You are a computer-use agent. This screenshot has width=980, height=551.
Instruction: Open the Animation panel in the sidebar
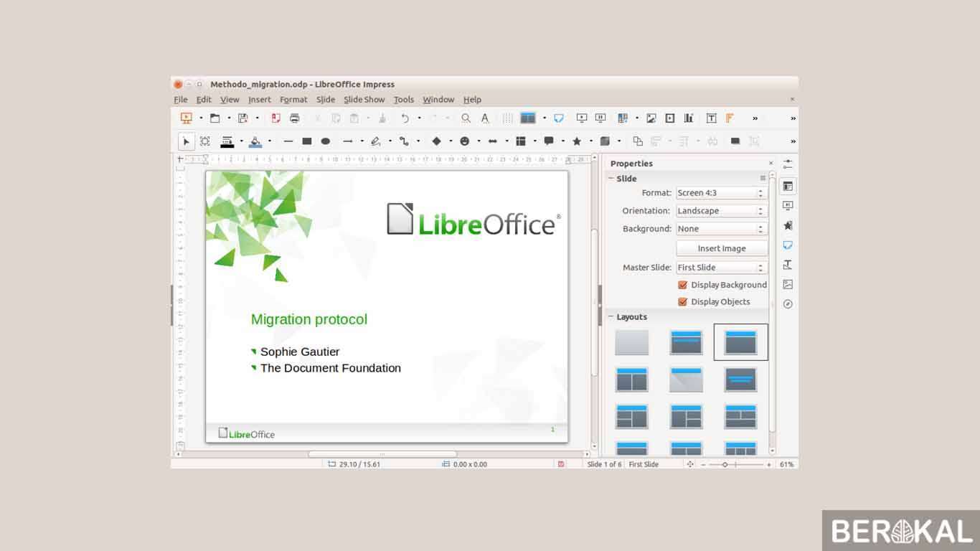[x=787, y=225]
